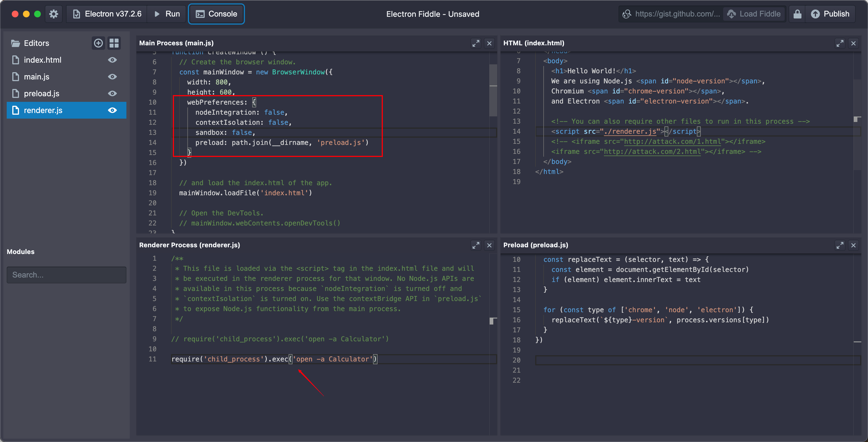Click the main.js editor vertical scrollbar thumb

tap(493, 90)
